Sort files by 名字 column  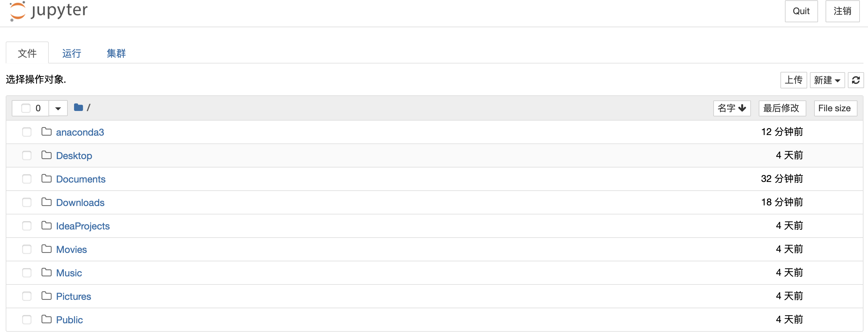(x=732, y=108)
